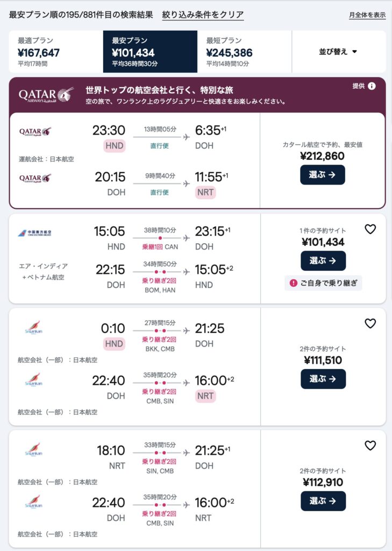The image size is (392, 551).
Task: Switch to the 最適プラン tab
Action: click(x=56, y=52)
